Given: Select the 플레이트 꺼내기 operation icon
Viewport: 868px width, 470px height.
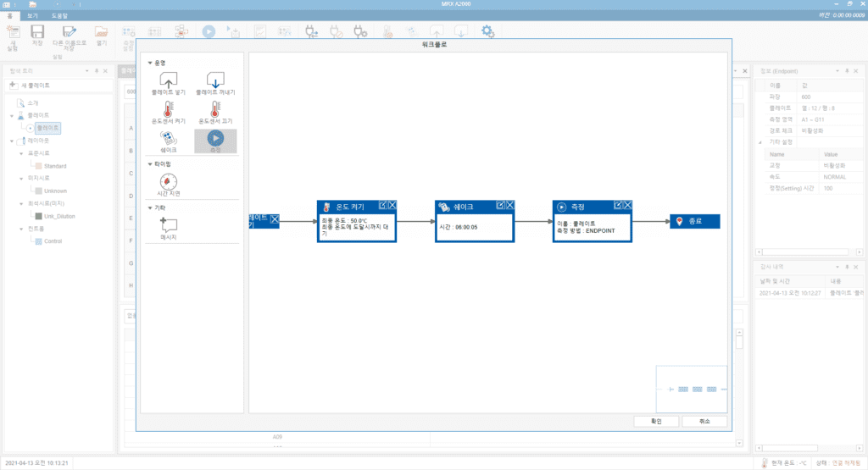Looking at the screenshot, I should click(x=215, y=80).
